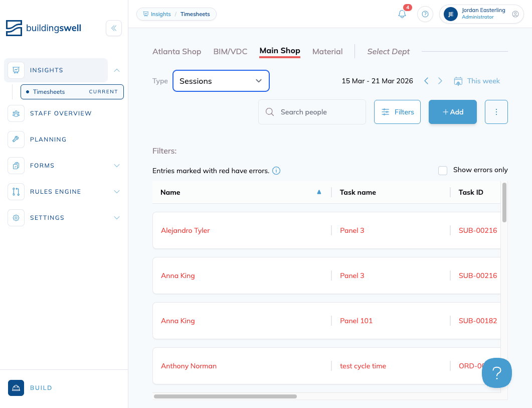Expand the Forms section chevron

(117, 166)
